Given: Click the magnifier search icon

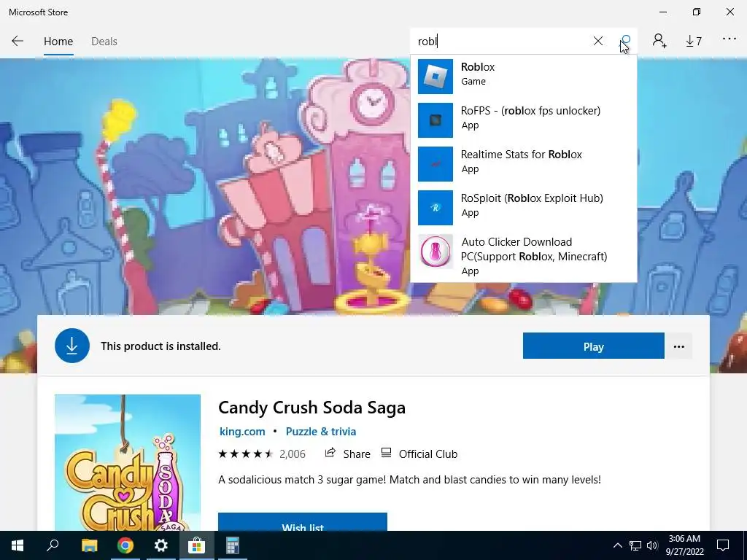Looking at the screenshot, I should point(625,41).
